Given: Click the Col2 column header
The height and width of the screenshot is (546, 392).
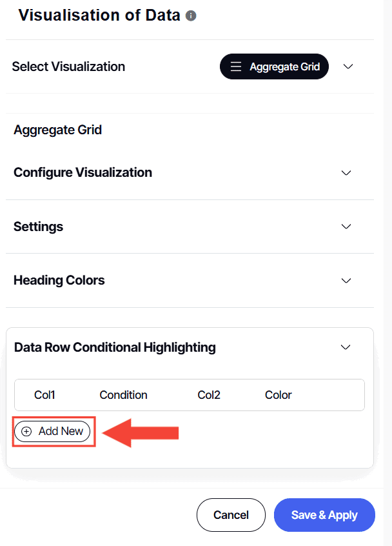Looking at the screenshot, I should click(x=209, y=395).
